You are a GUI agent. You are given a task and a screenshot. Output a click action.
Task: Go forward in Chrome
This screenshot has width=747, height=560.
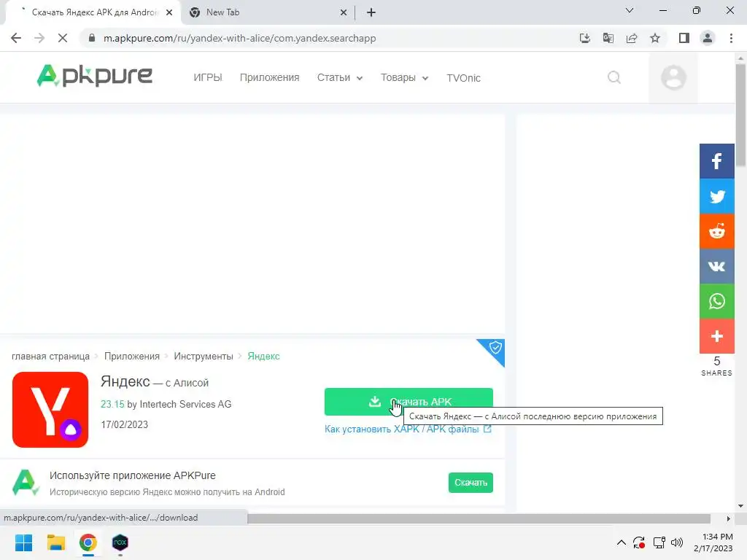(x=39, y=38)
